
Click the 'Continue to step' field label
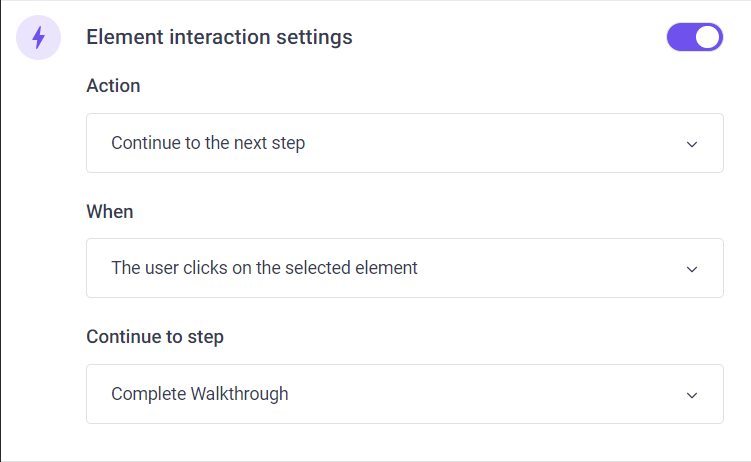(x=155, y=337)
